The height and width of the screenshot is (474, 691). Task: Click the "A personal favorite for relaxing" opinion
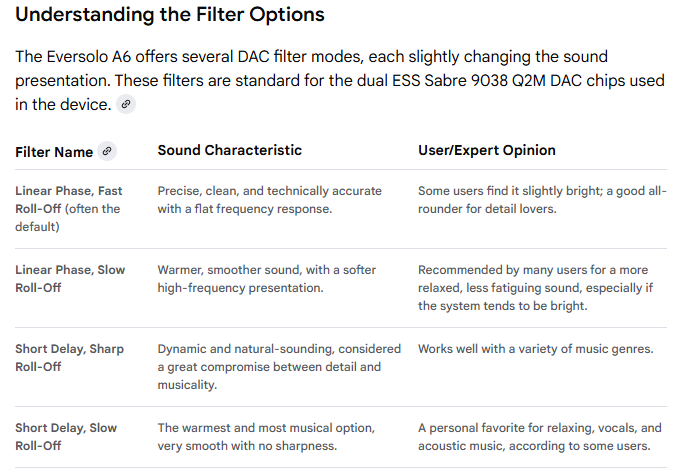tap(540, 436)
